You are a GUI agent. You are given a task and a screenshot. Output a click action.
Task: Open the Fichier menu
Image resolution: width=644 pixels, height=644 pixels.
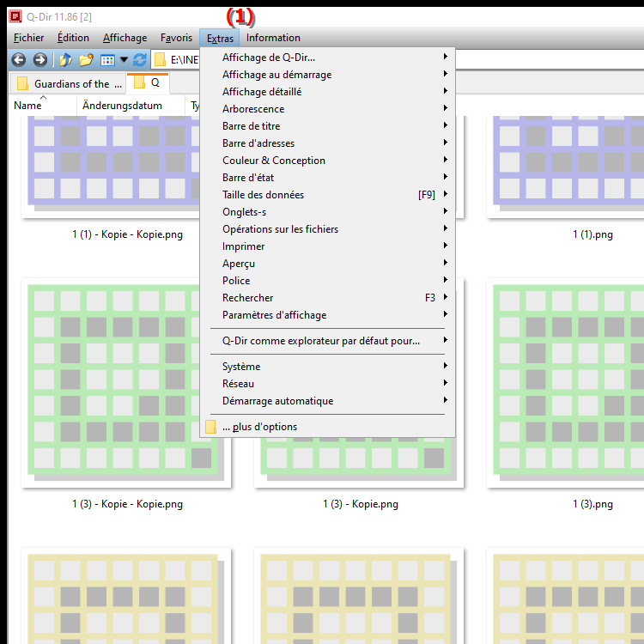point(28,38)
